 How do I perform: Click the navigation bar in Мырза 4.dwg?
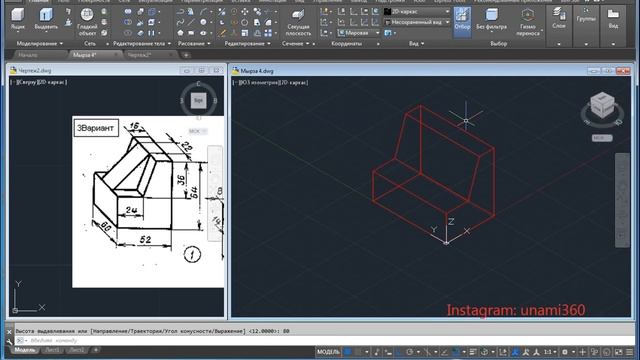(622, 200)
